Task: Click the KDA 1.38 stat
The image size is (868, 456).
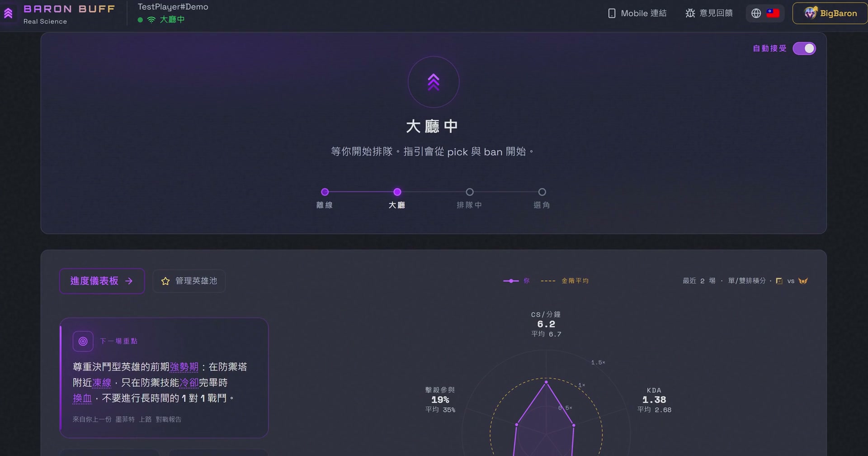Action: coord(654,400)
